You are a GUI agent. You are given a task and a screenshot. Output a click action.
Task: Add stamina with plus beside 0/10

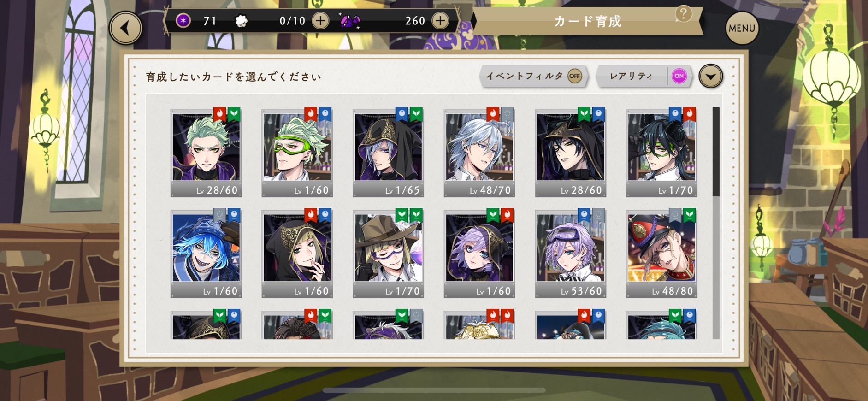click(320, 21)
